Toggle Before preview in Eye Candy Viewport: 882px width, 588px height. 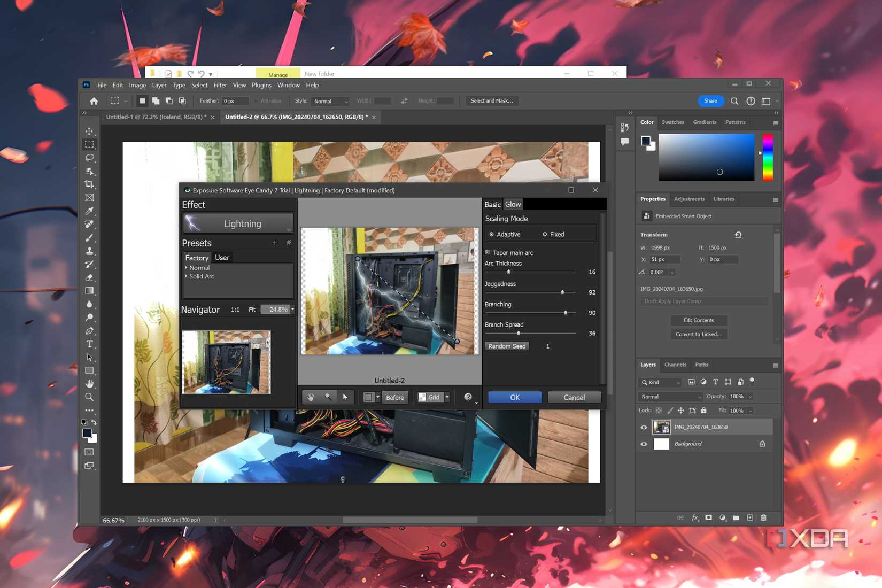coord(394,397)
